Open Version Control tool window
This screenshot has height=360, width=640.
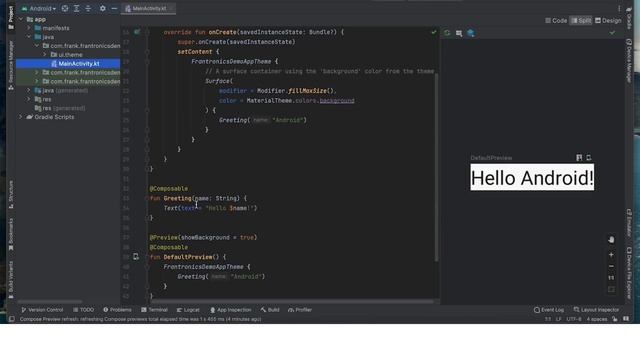[42, 310]
